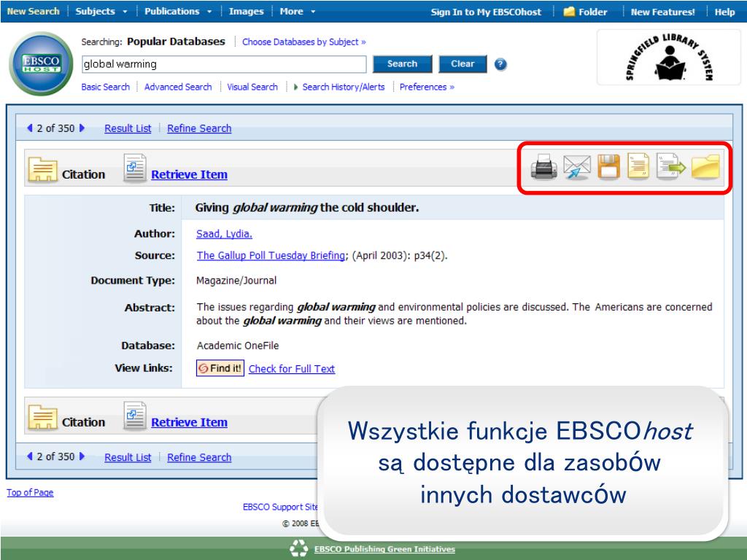Switch to Basic Search

(x=105, y=87)
